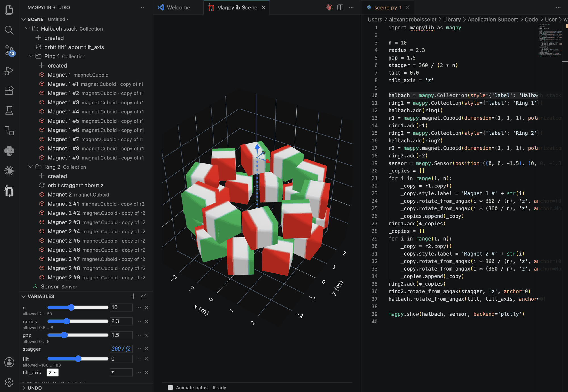Click the radius variable slider
The width and height of the screenshot is (568, 392).
78,321
